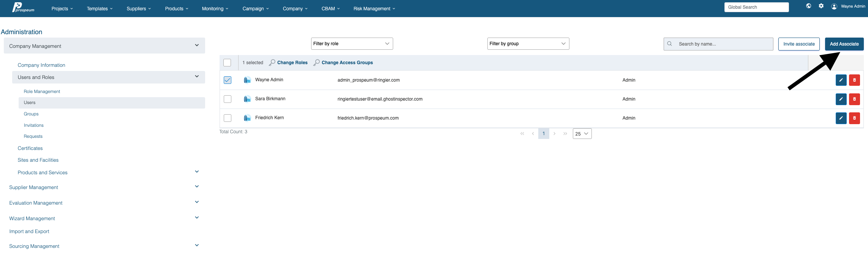Check Sara Birkmann row checkbox
This screenshot has height=268, width=868.
tap(228, 99)
